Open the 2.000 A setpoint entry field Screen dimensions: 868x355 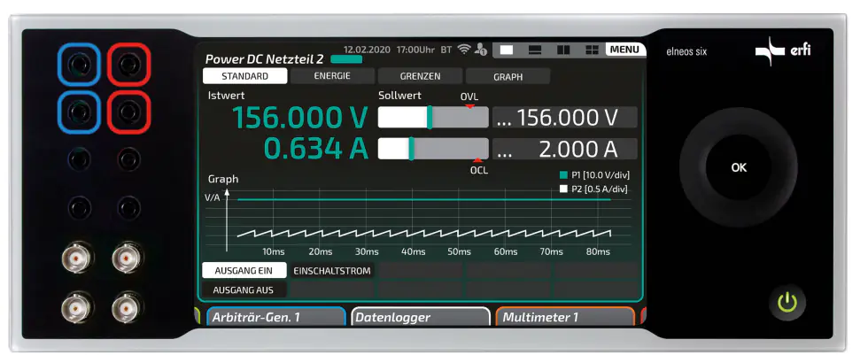564,149
